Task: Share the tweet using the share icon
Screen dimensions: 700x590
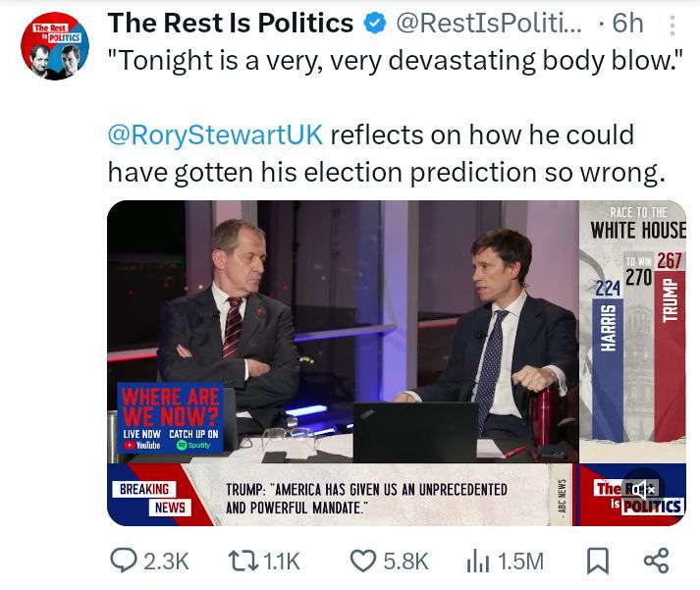Action: click(x=655, y=560)
